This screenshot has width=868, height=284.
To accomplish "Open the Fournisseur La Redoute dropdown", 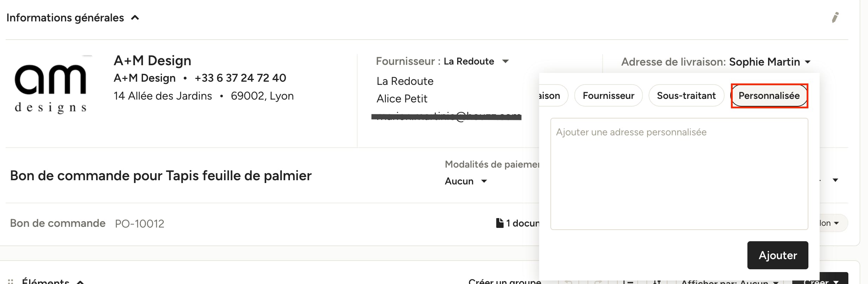I will click(x=505, y=61).
